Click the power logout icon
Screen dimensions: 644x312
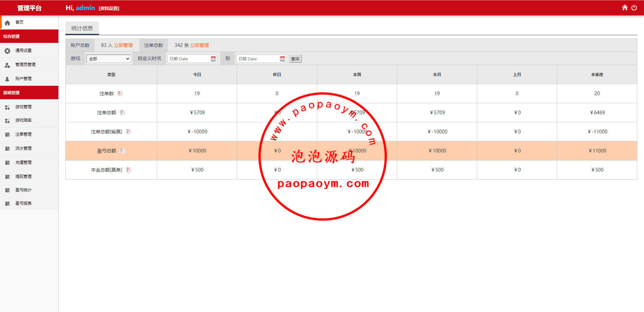click(x=634, y=7)
